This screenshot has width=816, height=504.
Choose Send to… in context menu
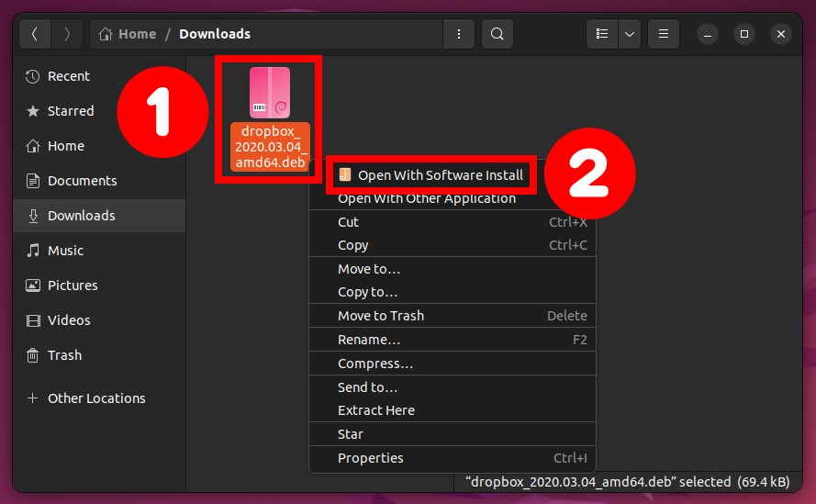(x=453, y=387)
